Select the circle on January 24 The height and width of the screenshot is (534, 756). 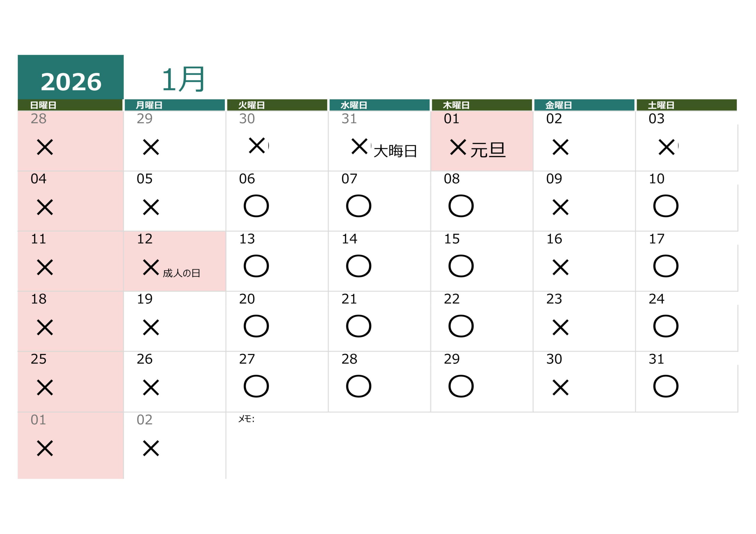click(665, 326)
